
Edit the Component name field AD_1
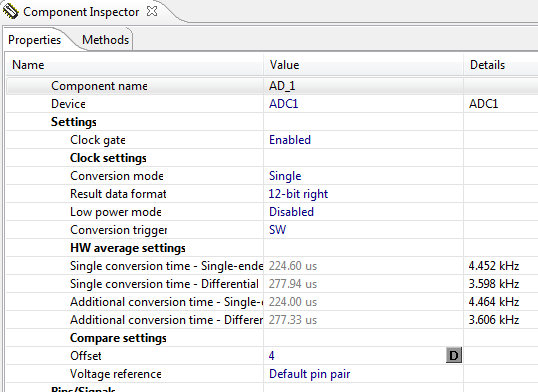click(363, 86)
